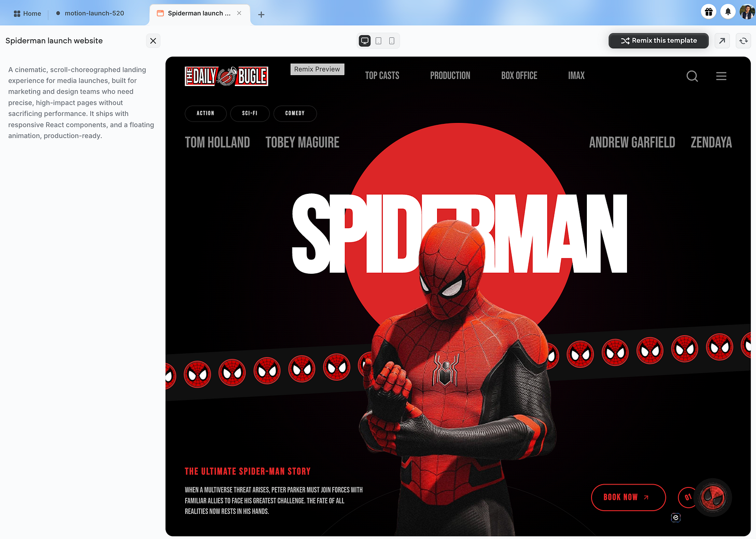This screenshot has height=539, width=756.
Task: Click the "Spiderman launch website" panel title
Action: click(x=54, y=41)
